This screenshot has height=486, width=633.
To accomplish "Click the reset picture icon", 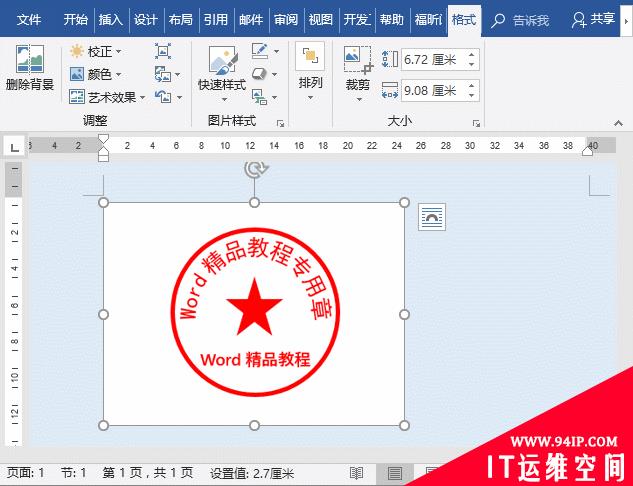I will pos(163,97).
